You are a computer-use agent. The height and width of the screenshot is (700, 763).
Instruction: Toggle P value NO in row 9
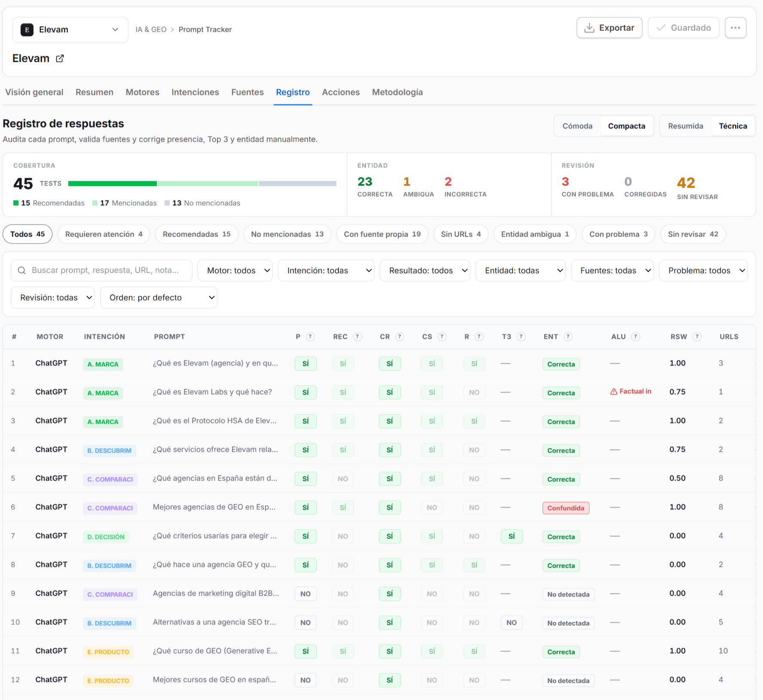(305, 594)
